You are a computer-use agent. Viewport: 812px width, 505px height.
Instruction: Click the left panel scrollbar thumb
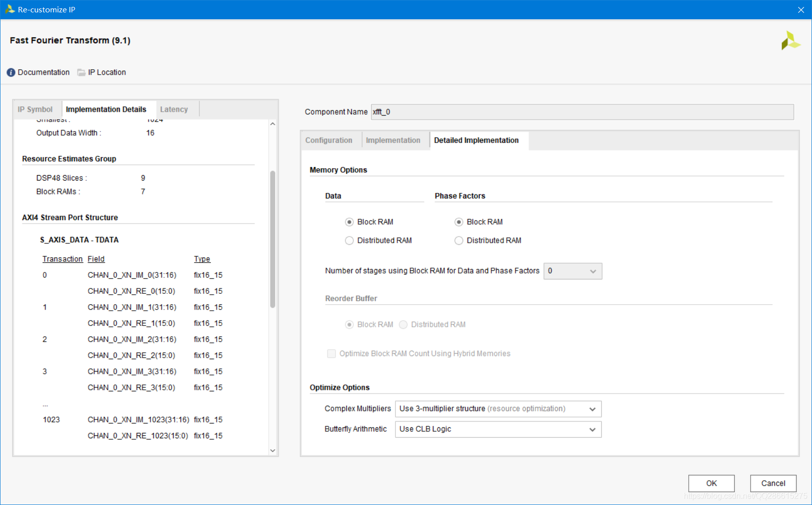[x=273, y=239]
